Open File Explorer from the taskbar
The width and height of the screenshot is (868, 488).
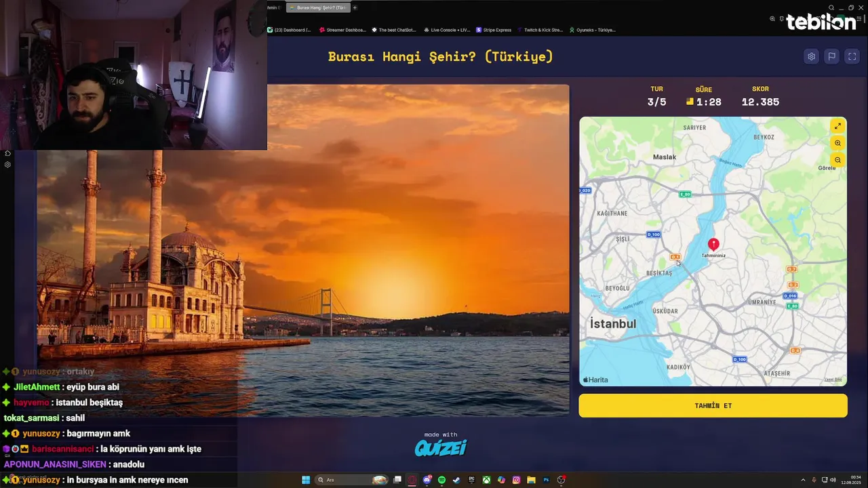pyautogui.click(x=531, y=480)
